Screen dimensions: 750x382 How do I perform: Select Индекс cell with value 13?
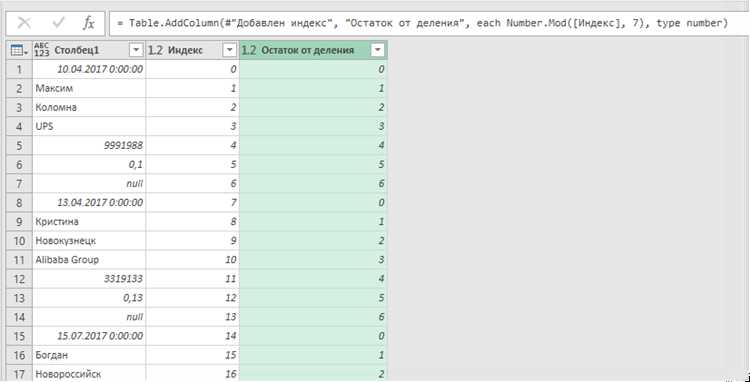coord(193,317)
